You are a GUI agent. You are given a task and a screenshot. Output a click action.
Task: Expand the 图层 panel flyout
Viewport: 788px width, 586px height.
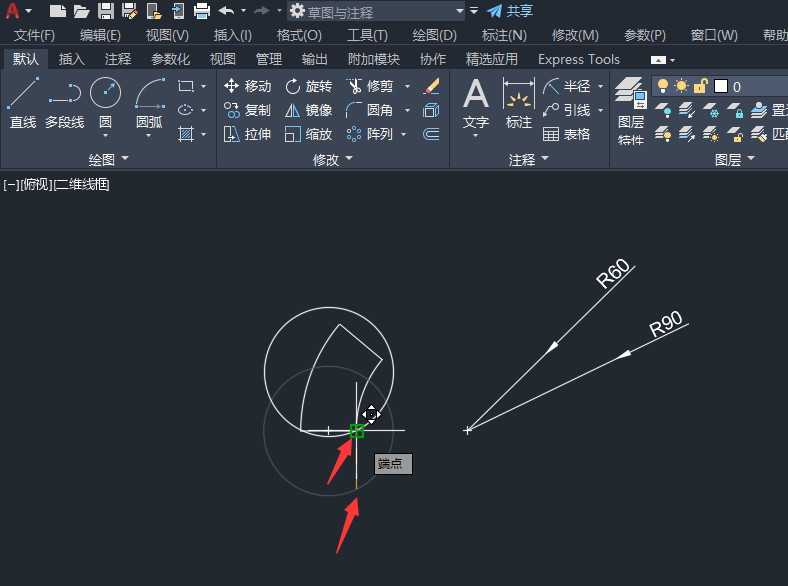(x=735, y=160)
